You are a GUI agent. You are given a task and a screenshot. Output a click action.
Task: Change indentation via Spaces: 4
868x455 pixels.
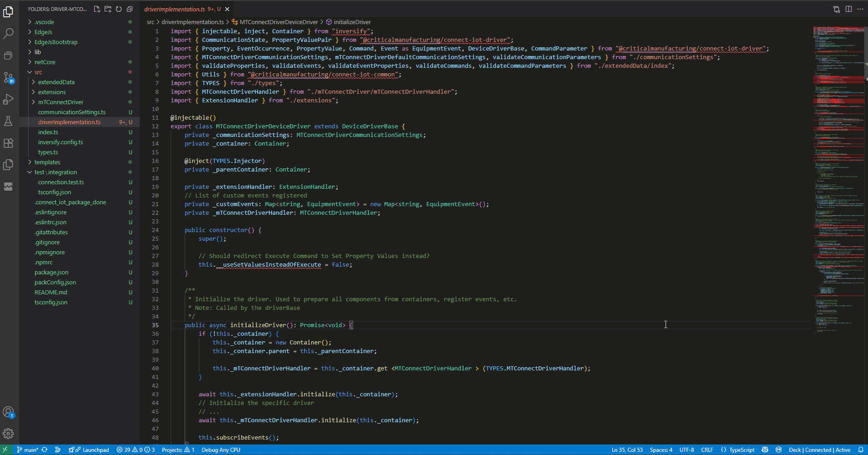[661, 450]
